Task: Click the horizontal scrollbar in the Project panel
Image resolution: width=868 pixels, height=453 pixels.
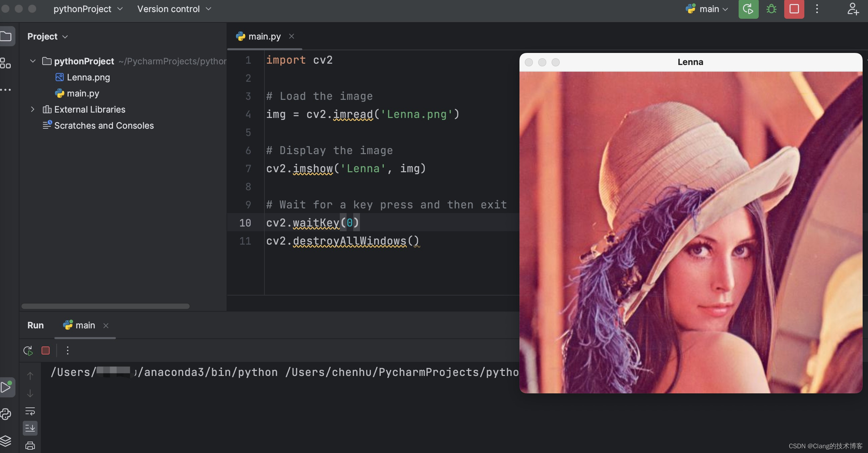Action: click(x=106, y=306)
